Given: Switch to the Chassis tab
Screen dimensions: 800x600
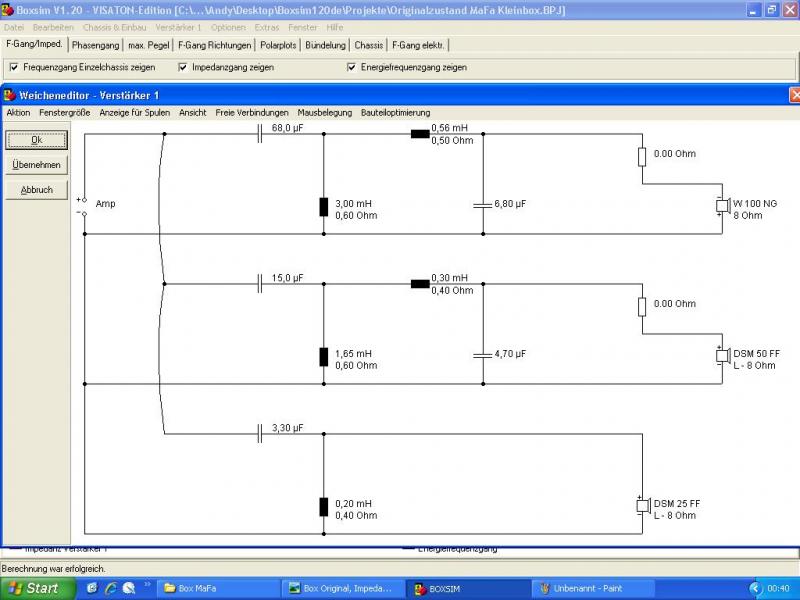Looking at the screenshot, I should pos(368,45).
